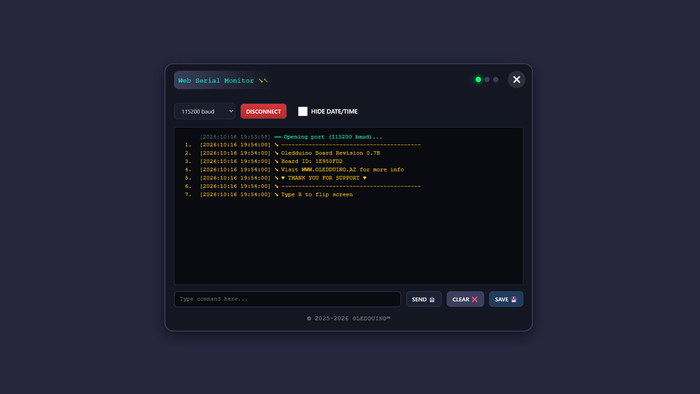This screenshot has height=394, width=700.
Task: Clear the serial log with CLEAR
Action: pos(465,299)
